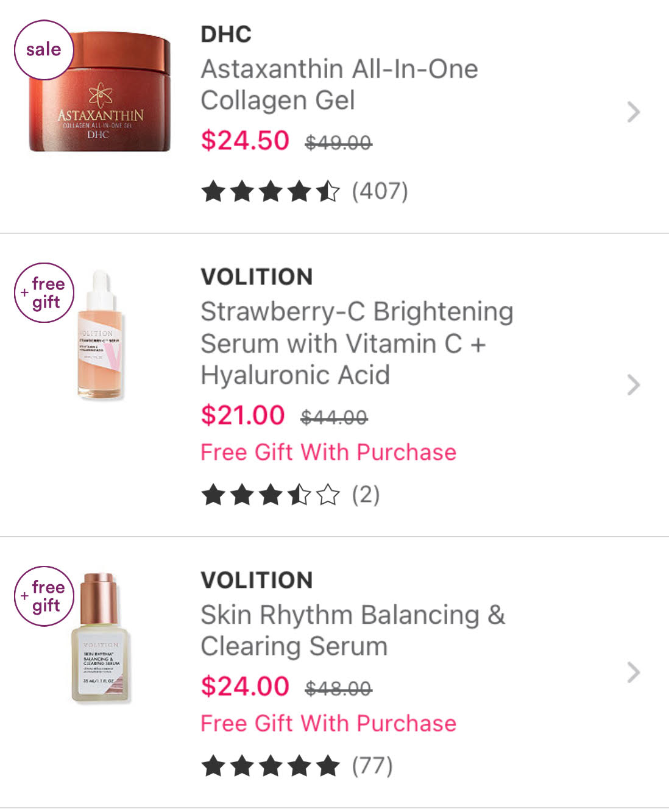669x812 pixels.
Task: Tap the sale badge on DHC product
Action: (44, 50)
